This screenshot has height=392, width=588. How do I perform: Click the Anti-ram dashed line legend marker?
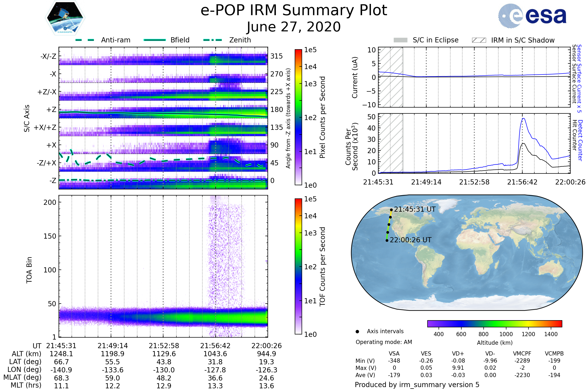point(85,40)
